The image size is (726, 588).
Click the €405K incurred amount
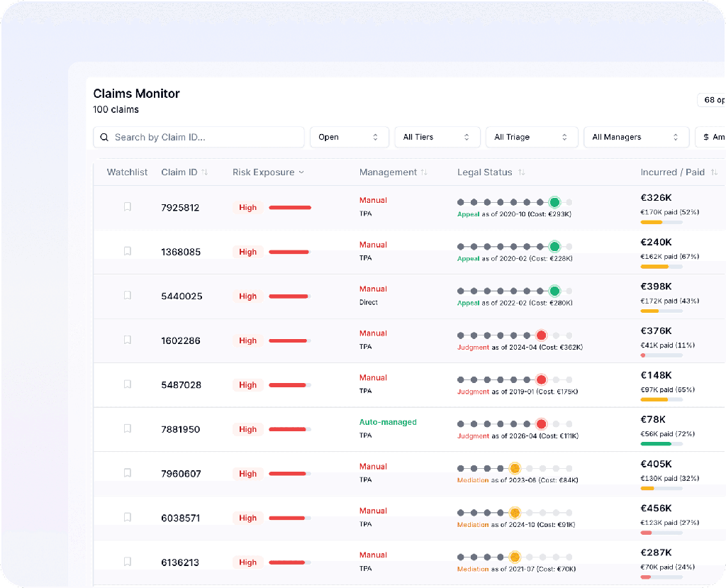pos(656,464)
